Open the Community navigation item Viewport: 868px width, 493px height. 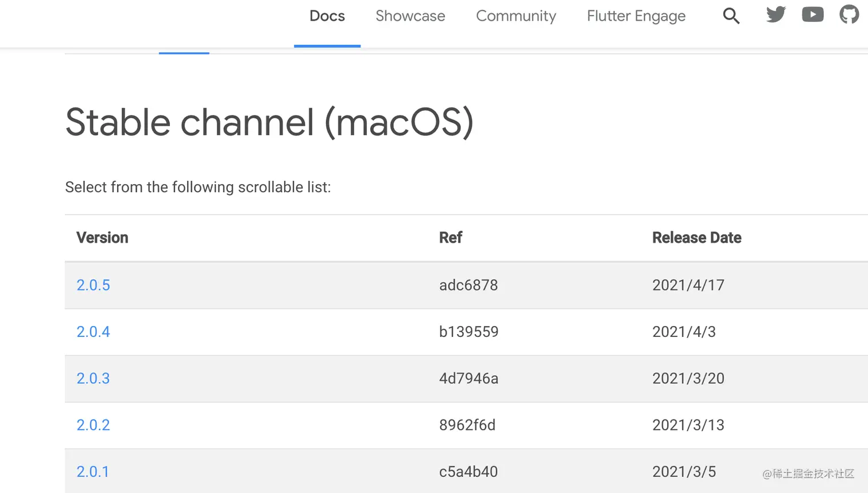click(x=516, y=16)
